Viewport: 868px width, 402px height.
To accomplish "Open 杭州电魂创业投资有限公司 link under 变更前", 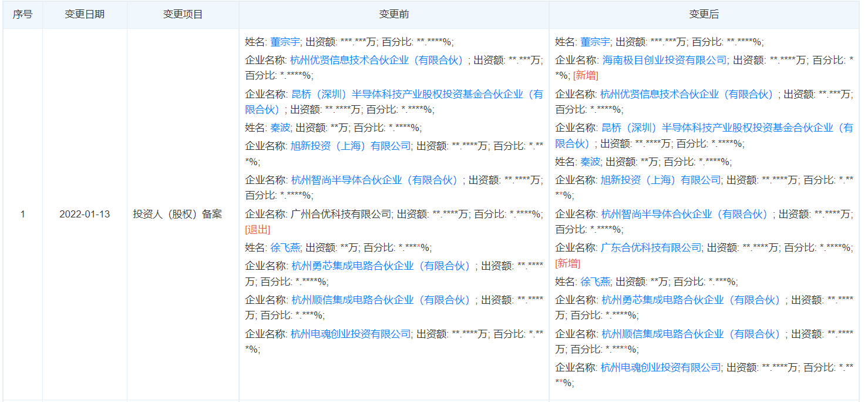I will click(x=351, y=334).
